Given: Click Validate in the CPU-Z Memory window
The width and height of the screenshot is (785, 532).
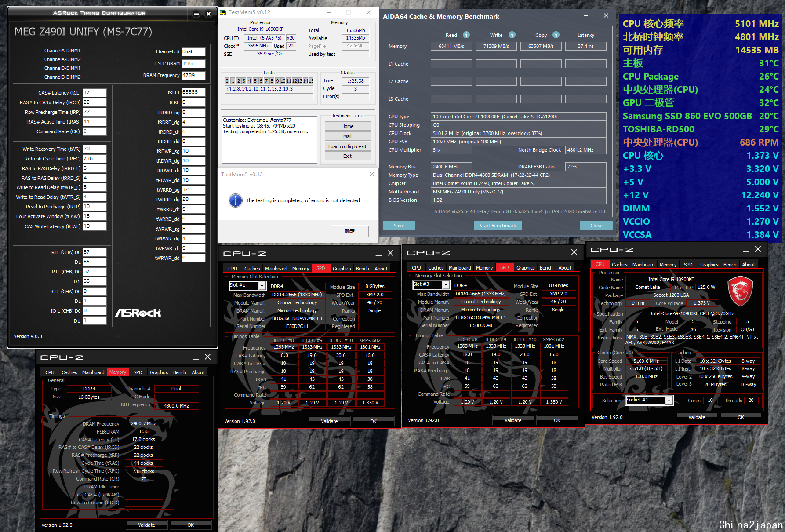Looking at the screenshot, I should pyautogui.click(x=147, y=525).
